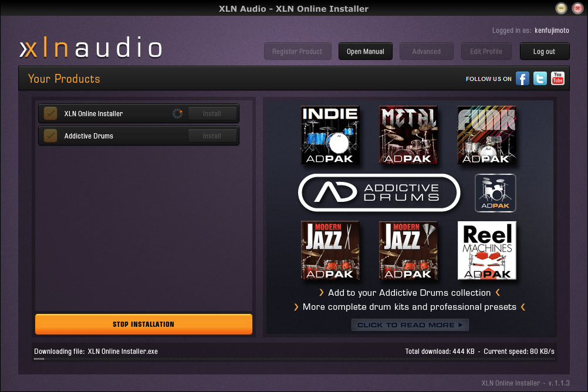
Task: Click the Edit Profile button
Action: tap(486, 52)
